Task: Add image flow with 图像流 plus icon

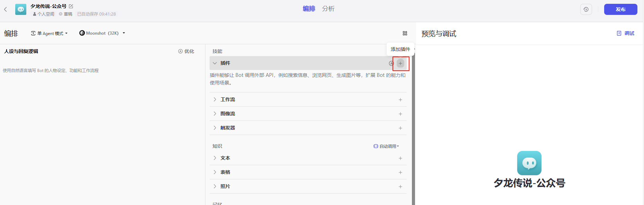Action: (x=400, y=114)
